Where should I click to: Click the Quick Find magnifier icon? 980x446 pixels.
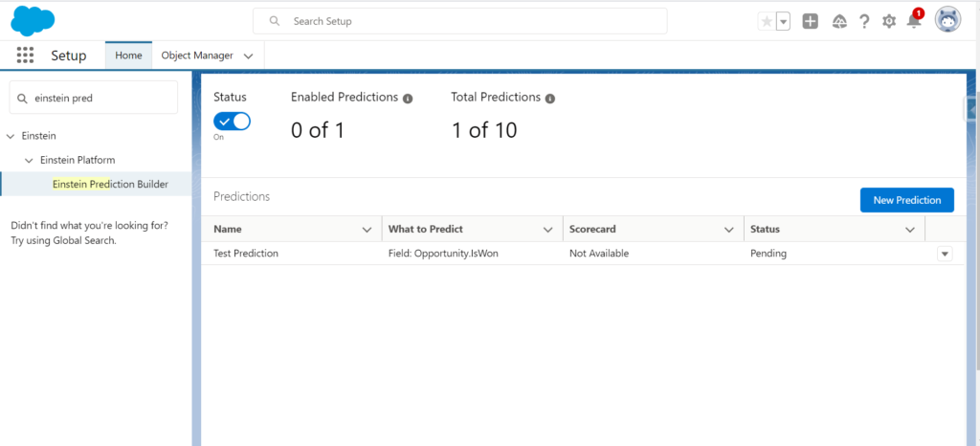[x=22, y=98]
